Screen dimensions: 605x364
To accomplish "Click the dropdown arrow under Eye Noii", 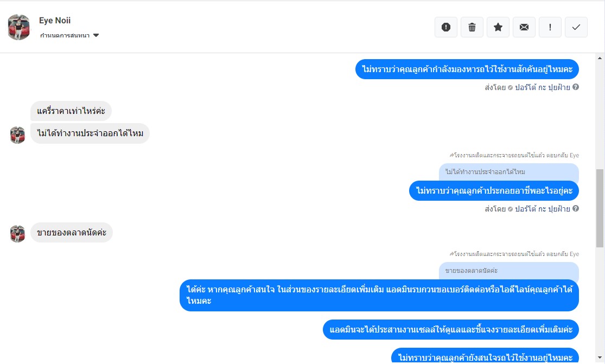I will point(96,35).
